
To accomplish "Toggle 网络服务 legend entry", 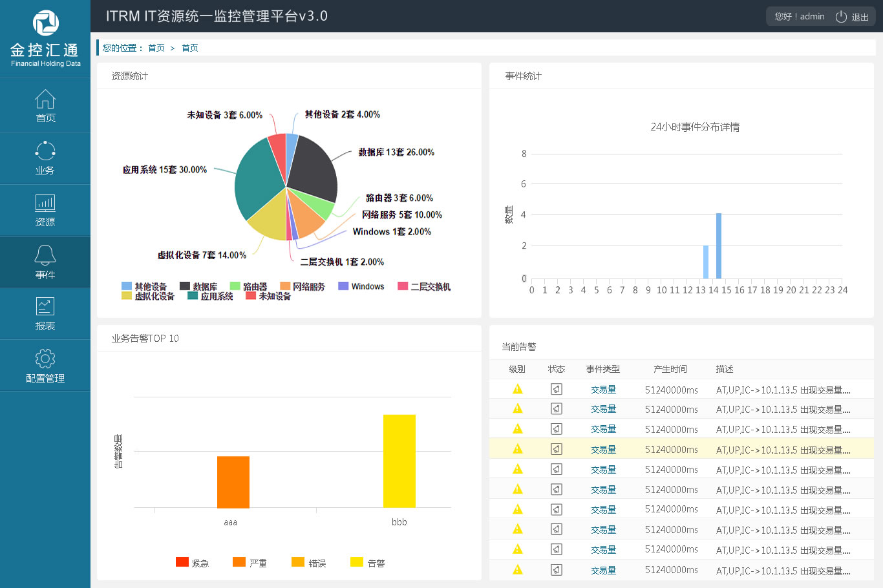I will click(x=303, y=286).
